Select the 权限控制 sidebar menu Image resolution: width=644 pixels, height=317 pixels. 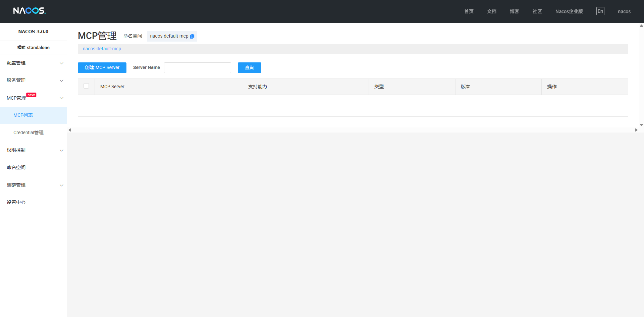34,150
